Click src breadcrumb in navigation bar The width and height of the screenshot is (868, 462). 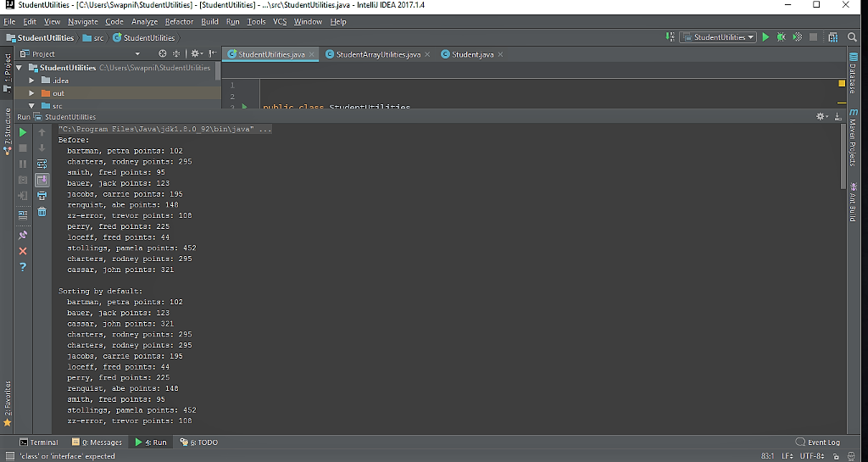92,37
